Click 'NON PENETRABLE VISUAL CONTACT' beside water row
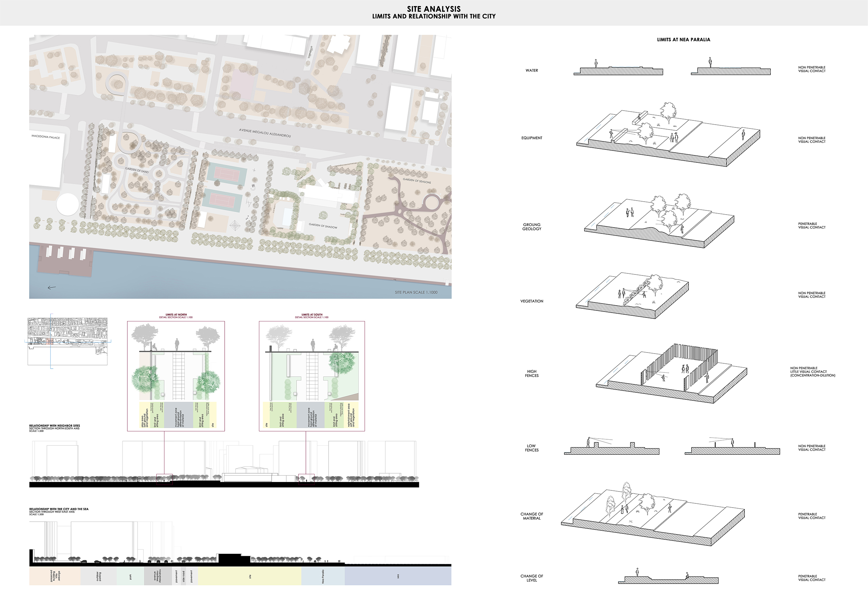The image size is (868, 614). pyautogui.click(x=812, y=69)
